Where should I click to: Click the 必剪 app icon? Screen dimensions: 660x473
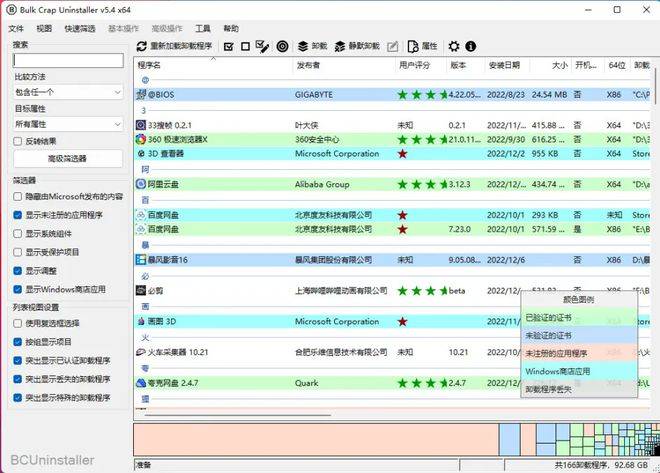pyautogui.click(x=141, y=290)
